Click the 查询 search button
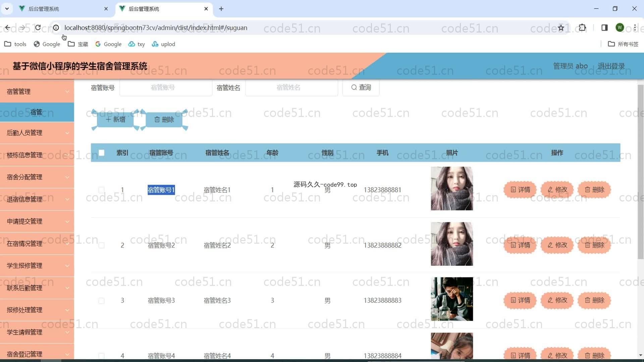Screen dimensions: 644x362 point(361,87)
